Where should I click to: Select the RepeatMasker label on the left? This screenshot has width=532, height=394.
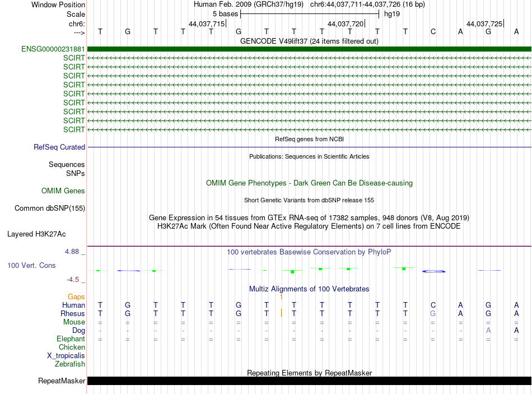(x=62, y=381)
